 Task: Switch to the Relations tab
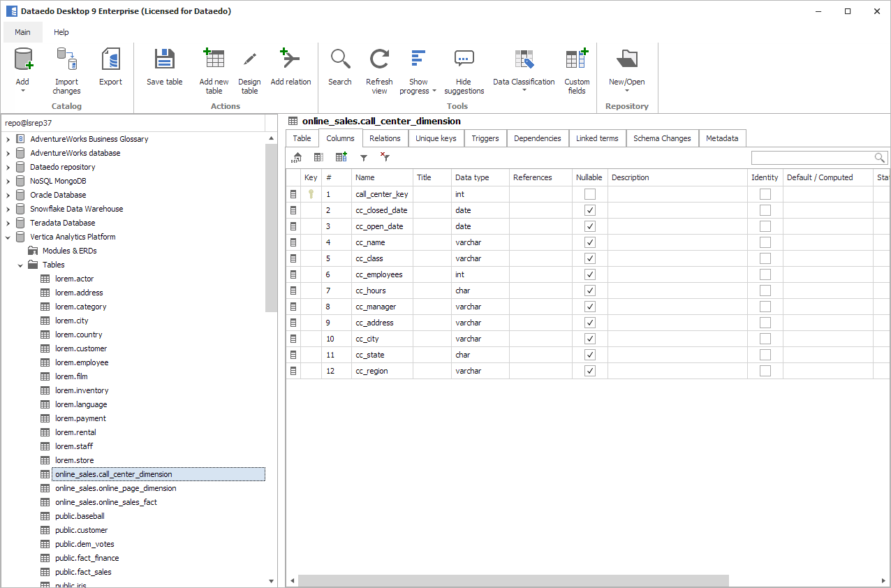pos(385,138)
